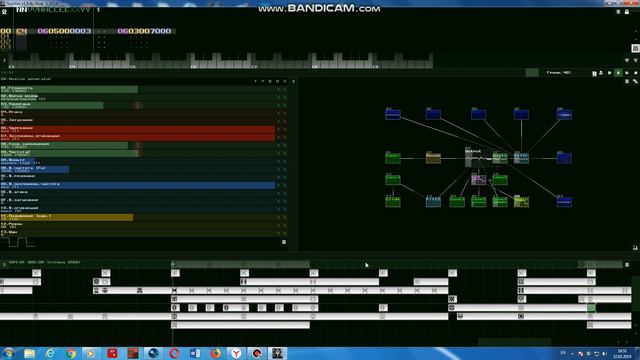
Task: Click the 0A filter type controller row
Action: click(138, 161)
